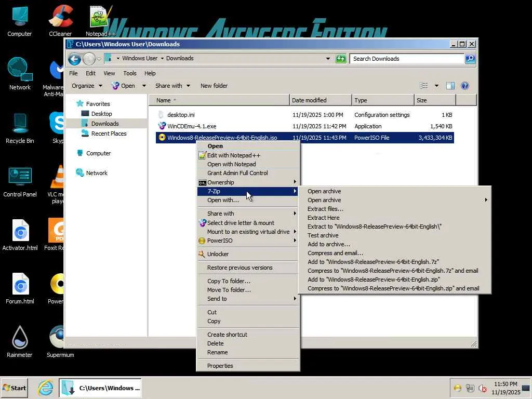Open the VLC media player desktop icon
Image resolution: width=532 pixels, height=399 pixels.
(57, 184)
